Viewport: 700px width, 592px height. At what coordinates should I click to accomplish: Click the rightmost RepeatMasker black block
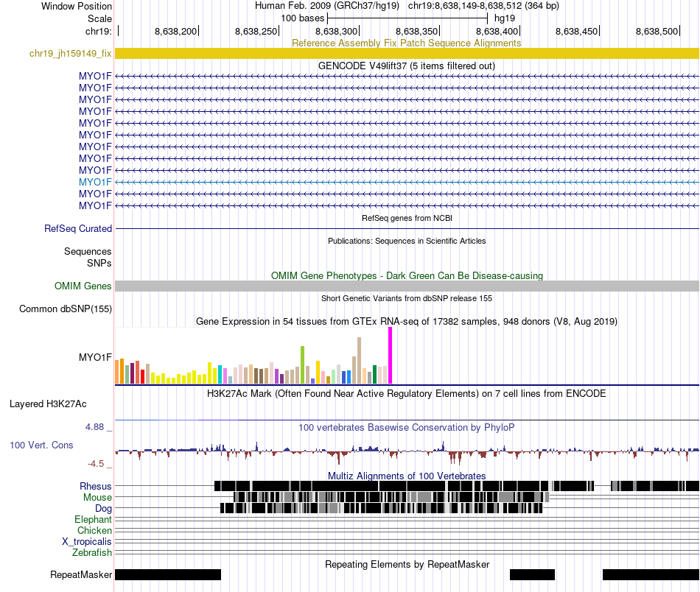651,574
